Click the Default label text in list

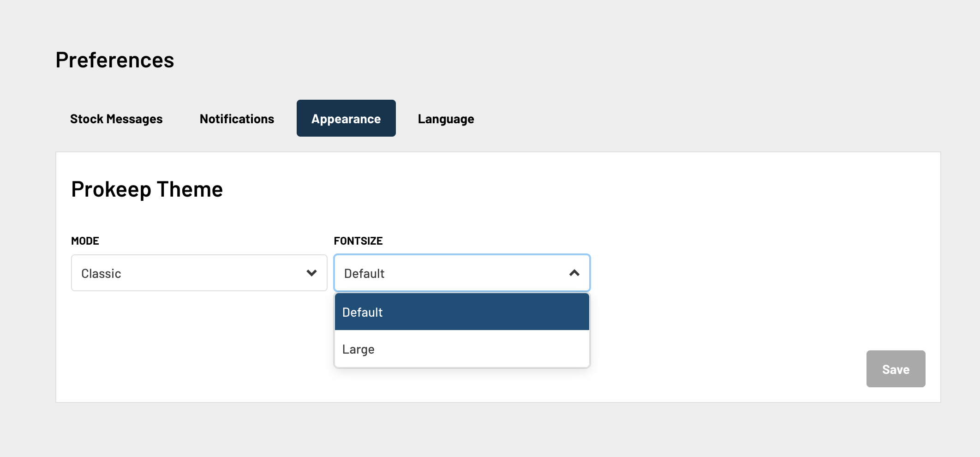pos(362,313)
